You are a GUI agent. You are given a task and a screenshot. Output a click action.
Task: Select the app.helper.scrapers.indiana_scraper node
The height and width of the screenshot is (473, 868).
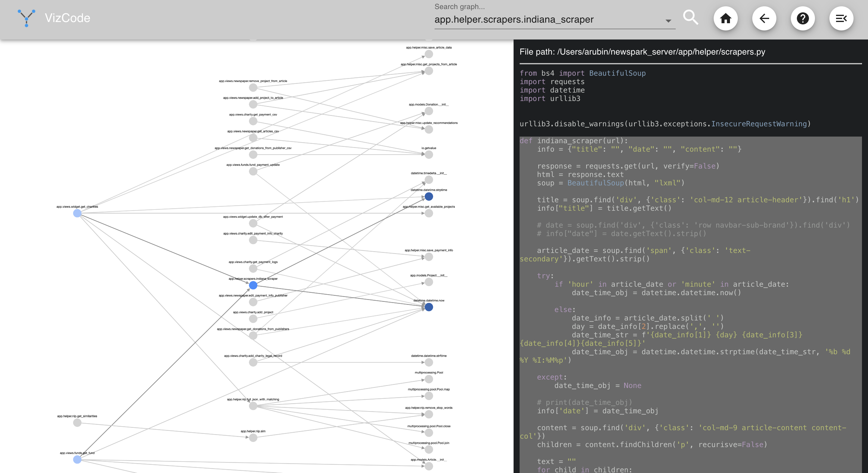point(253,285)
